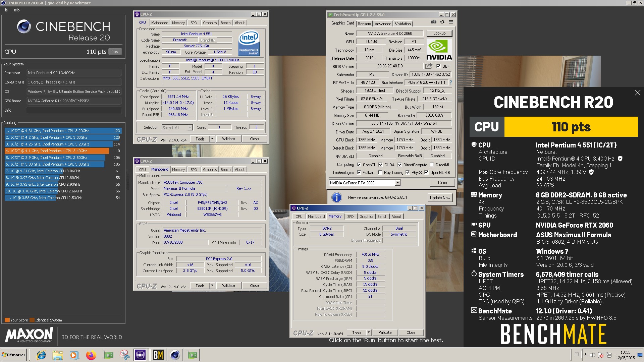Open the volume speaker tray icon
The image size is (644, 362).
[x=592, y=355]
